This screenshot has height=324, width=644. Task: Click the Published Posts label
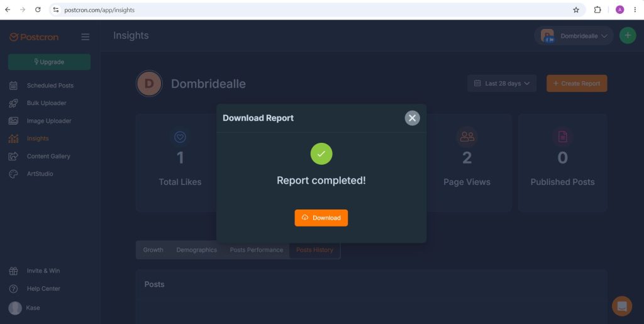pyautogui.click(x=563, y=182)
